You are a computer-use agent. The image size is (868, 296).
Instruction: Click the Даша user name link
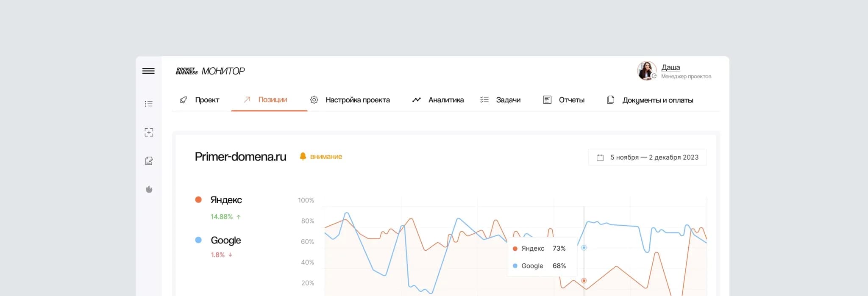tap(670, 67)
